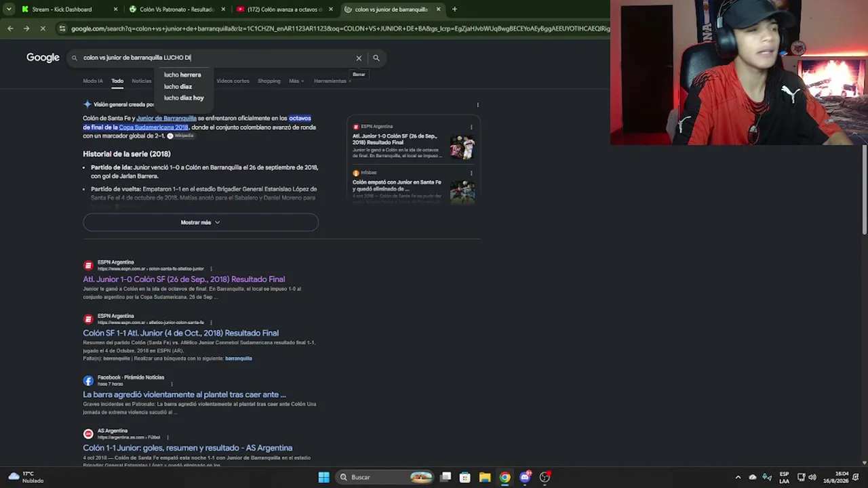Focus the browser address bar URL

pos(339,28)
